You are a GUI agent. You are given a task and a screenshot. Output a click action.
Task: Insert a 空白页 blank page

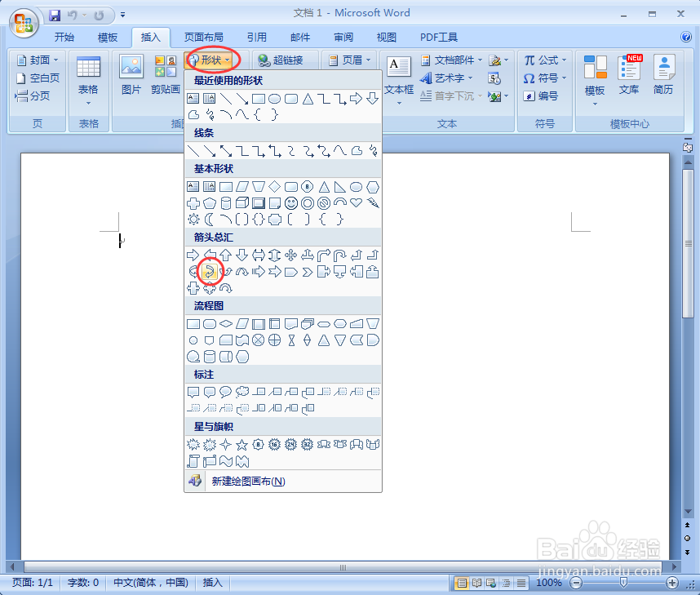[x=38, y=78]
